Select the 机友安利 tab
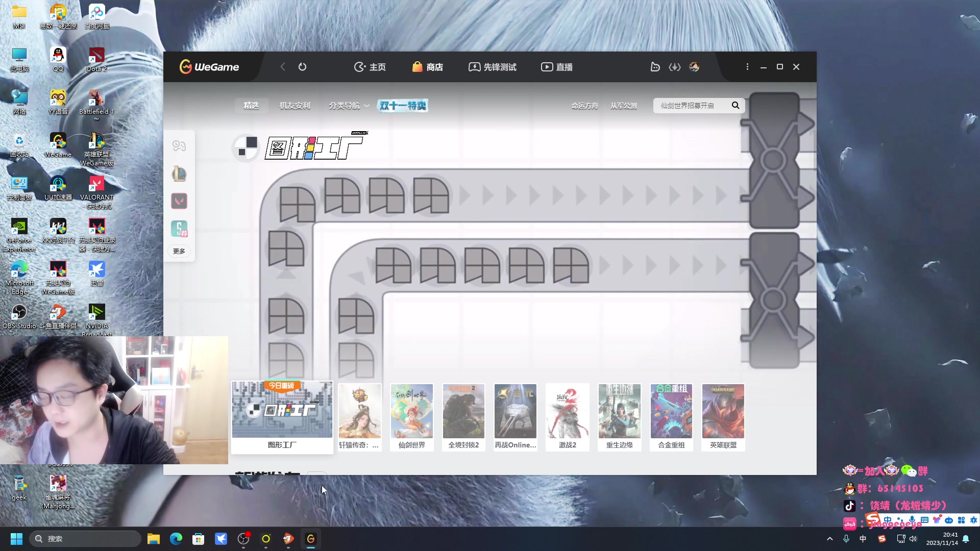980x551 pixels. click(x=295, y=105)
